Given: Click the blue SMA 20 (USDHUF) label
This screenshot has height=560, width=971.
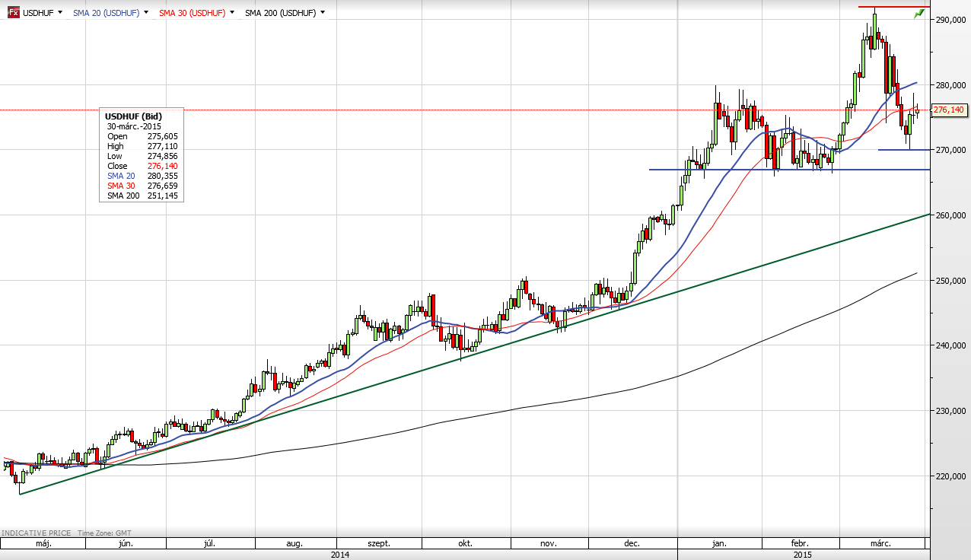Looking at the screenshot, I should 106,13.
